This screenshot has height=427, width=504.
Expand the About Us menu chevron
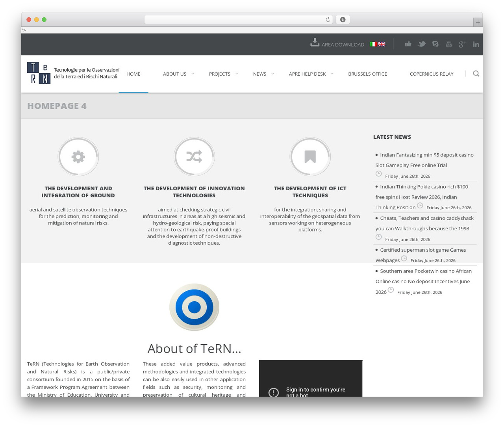193,74
